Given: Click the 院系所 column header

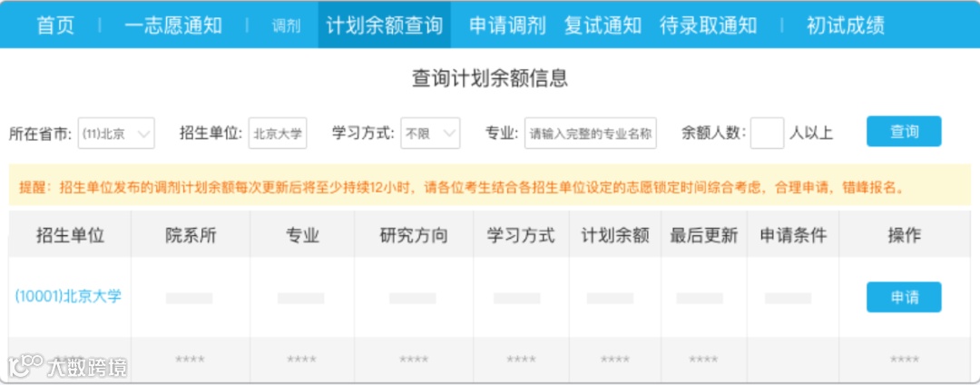Looking at the screenshot, I should pos(191,235).
